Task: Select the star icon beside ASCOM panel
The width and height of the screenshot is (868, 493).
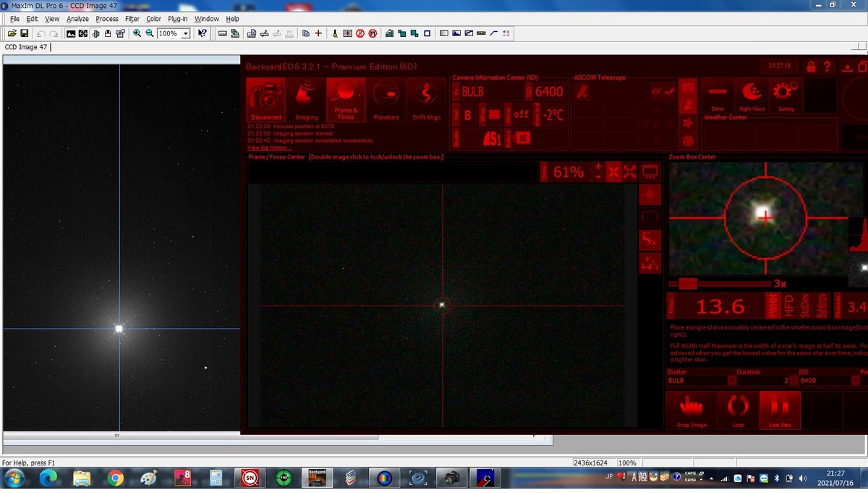Action: point(688,123)
